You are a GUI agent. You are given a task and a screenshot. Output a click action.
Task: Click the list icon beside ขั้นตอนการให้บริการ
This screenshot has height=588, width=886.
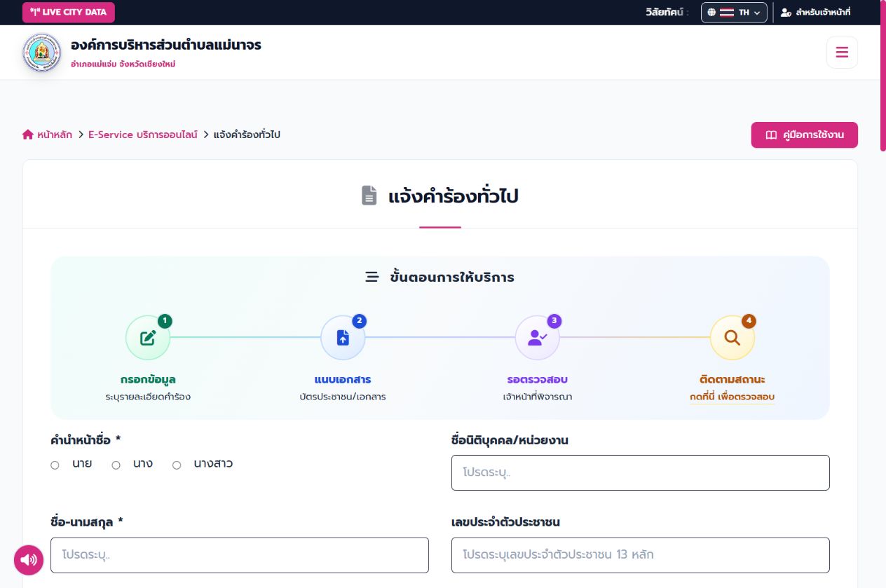(372, 277)
